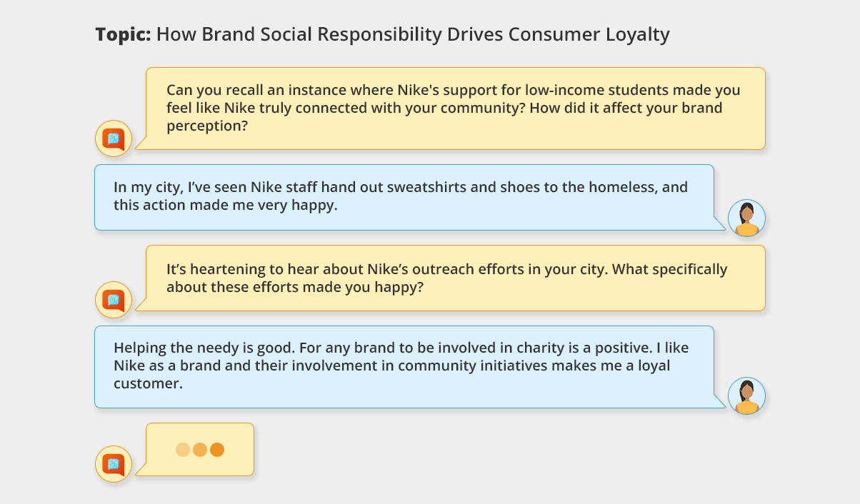Click the lightest dot in the typing indicator
The width and height of the screenshot is (860, 504).
click(x=183, y=450)
